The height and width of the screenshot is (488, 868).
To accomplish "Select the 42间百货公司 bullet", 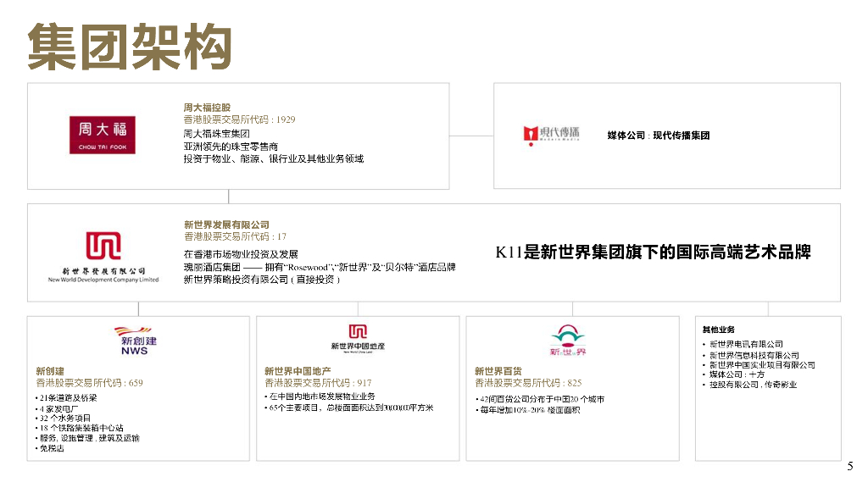I will (540, 399).
